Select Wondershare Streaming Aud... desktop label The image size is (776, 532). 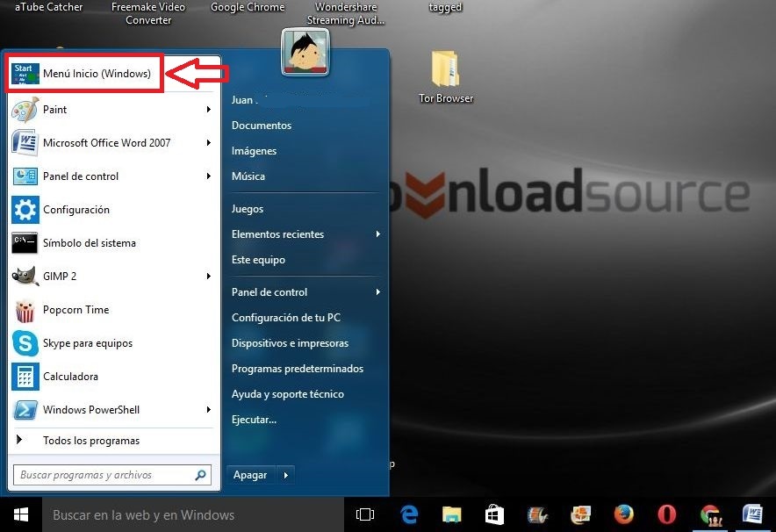[x=346, y=13]
